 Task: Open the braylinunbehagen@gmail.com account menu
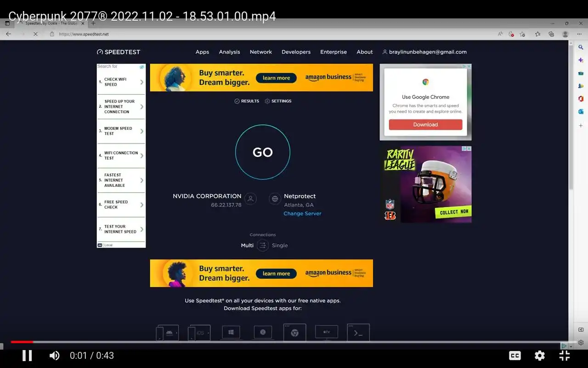pos(424,52)
